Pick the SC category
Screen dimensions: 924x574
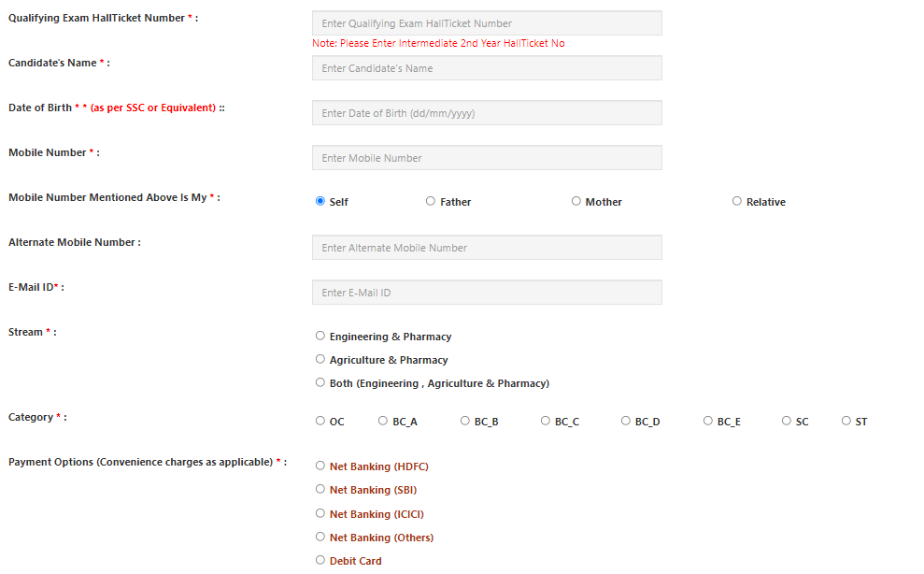coord(786,421)
